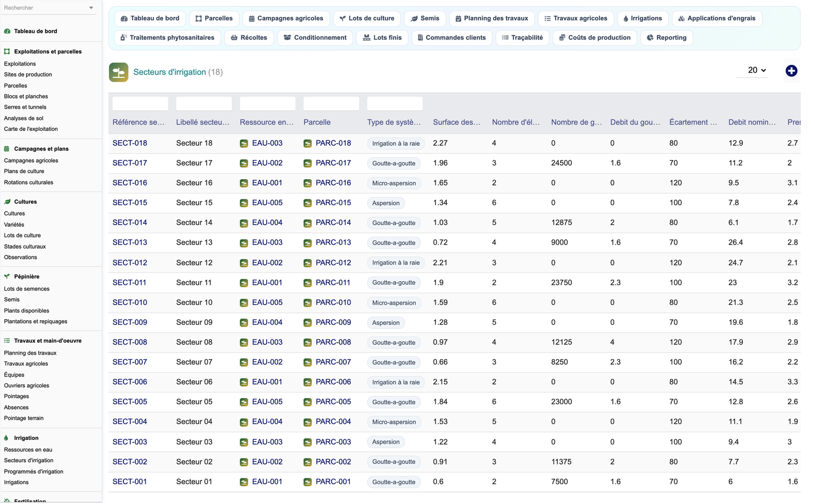Click the blue plus add-sector icon
Viewport: 815px width, 504px height.
point(791,71)
